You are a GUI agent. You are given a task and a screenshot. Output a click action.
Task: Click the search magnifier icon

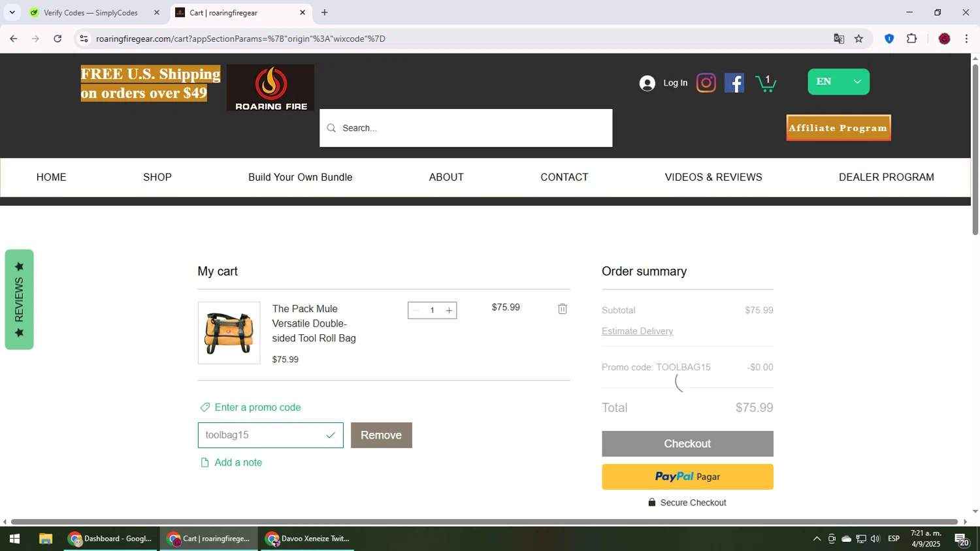[331, 128]
